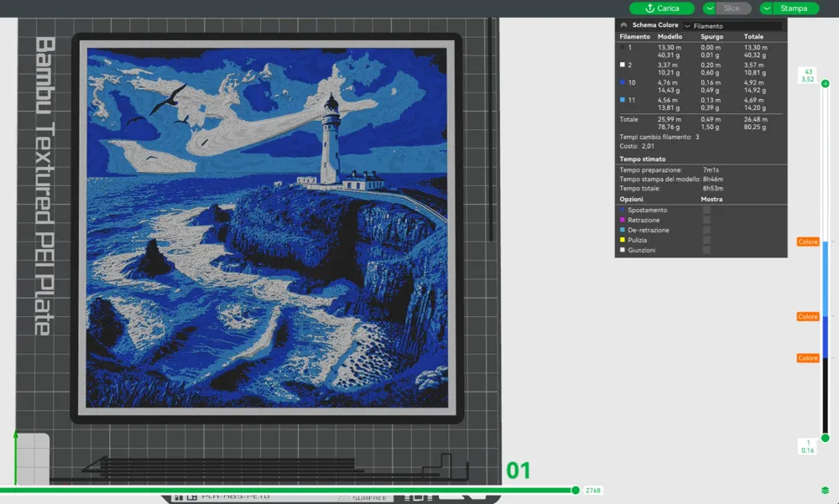Image resolution: width=839 pixels, height=504 pixels.
Task: Click the light blue filament 11 swatch
Action: (x=623, y=100)
